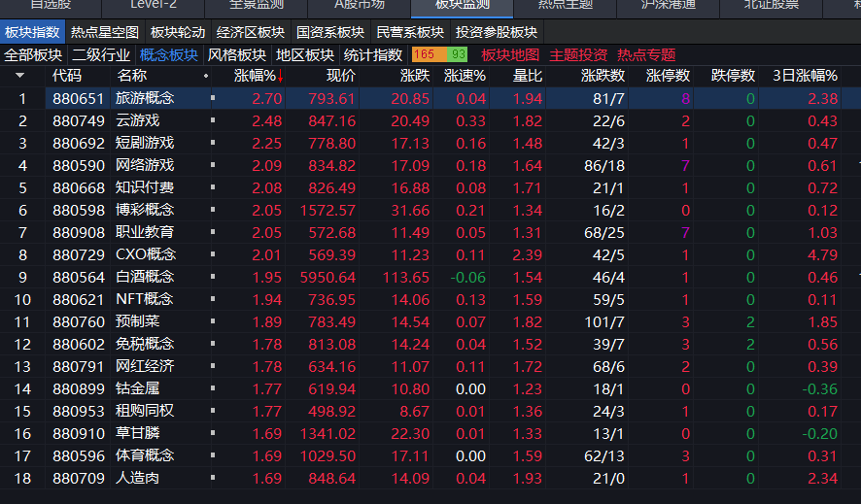Click the 人造肉 sector name
861x504 pixels.
[x=137, y=478]
